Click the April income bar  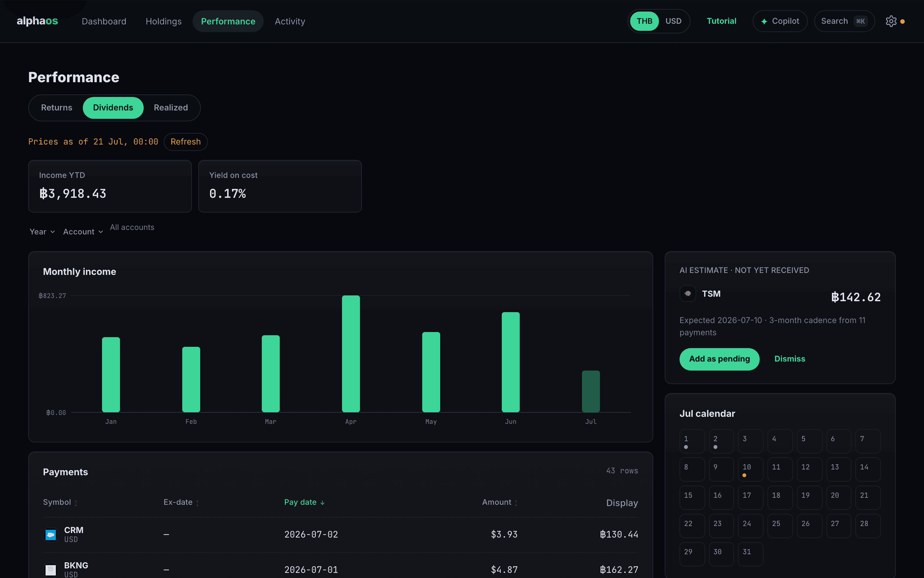tap(350, 354)
